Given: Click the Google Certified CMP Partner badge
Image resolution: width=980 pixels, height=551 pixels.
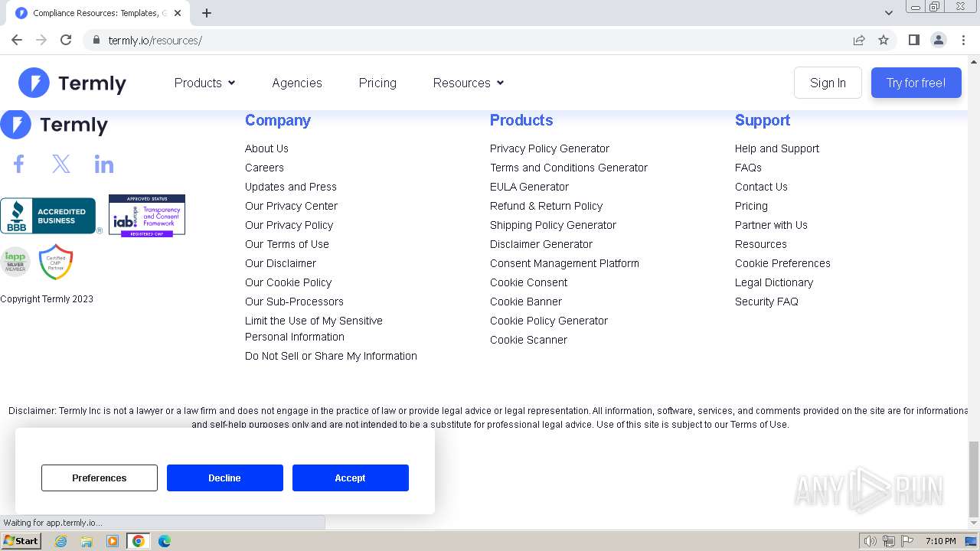Looking at the screenshot, I should point(56,262).
